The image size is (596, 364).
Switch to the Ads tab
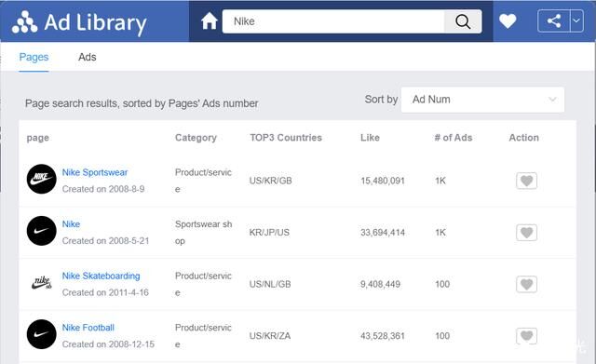(87, 57)
